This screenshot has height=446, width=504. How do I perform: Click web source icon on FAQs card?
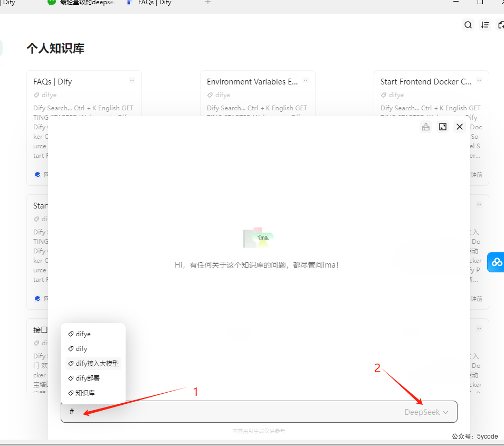(x=37, y=174)
